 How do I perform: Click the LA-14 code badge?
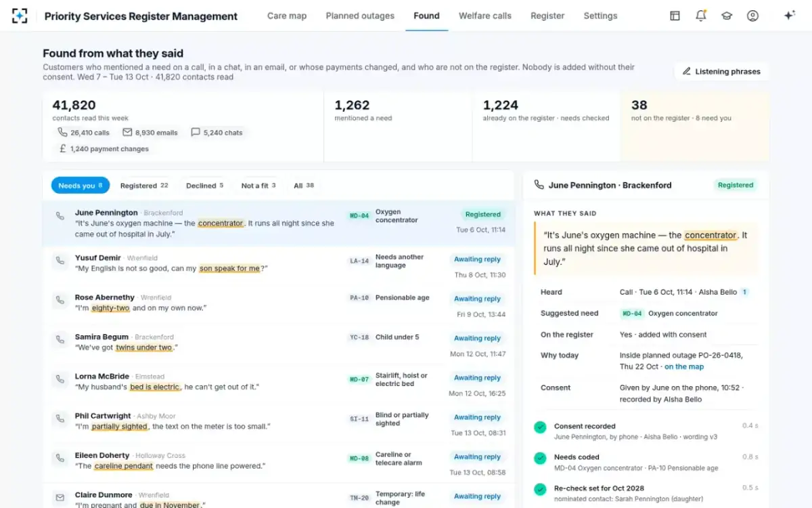point(359,261)
